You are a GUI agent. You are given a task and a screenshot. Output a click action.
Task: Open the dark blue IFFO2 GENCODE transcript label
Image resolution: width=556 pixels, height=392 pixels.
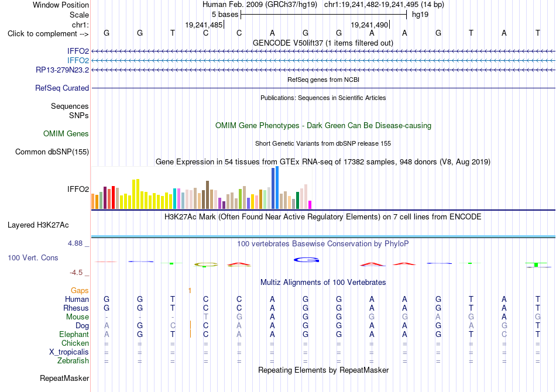78,51
